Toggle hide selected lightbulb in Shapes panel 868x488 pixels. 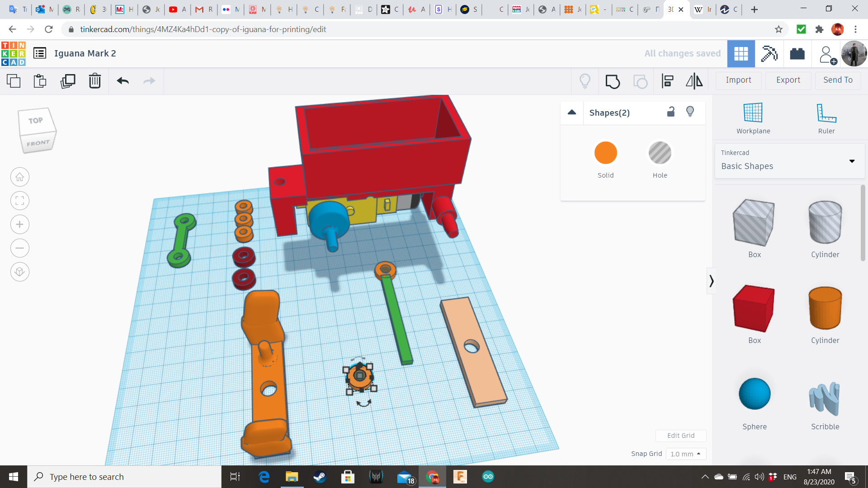(690, 112)
